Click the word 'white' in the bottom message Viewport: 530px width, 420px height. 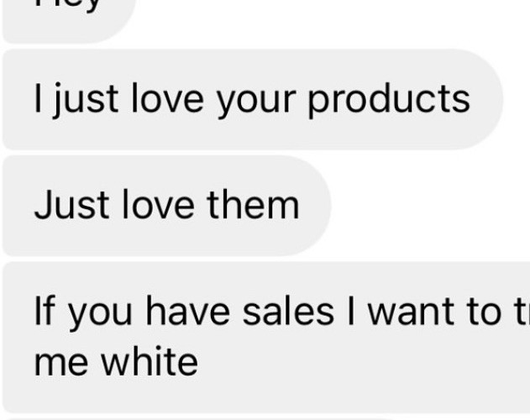click(150, 361)
